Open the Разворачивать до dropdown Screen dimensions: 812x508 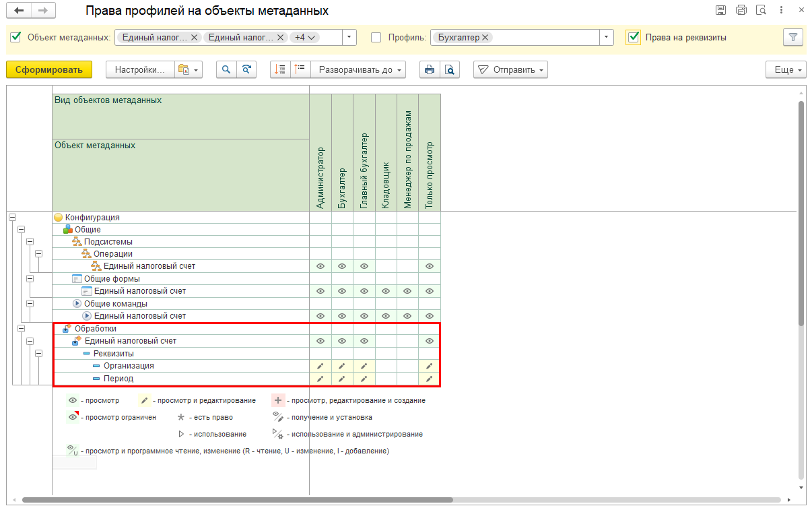361,69
